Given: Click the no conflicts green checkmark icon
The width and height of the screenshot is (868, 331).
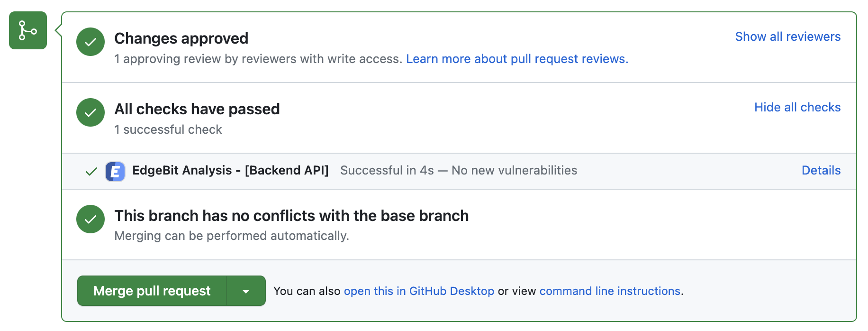Looking at the screenshot, I should (x=90, y=219).
